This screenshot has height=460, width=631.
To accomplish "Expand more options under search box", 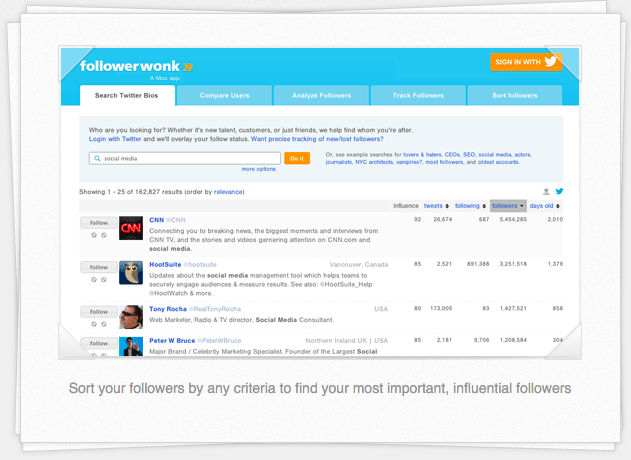I will 258,169.
